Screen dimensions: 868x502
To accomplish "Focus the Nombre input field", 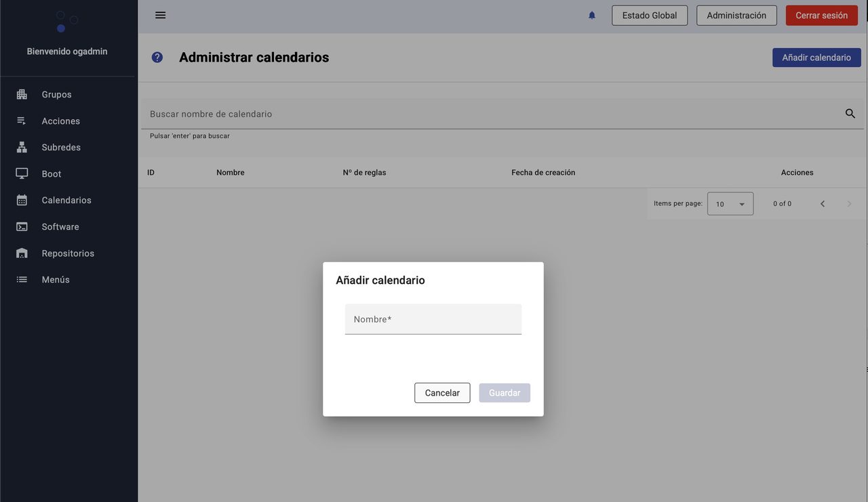I will coord(433,319).
